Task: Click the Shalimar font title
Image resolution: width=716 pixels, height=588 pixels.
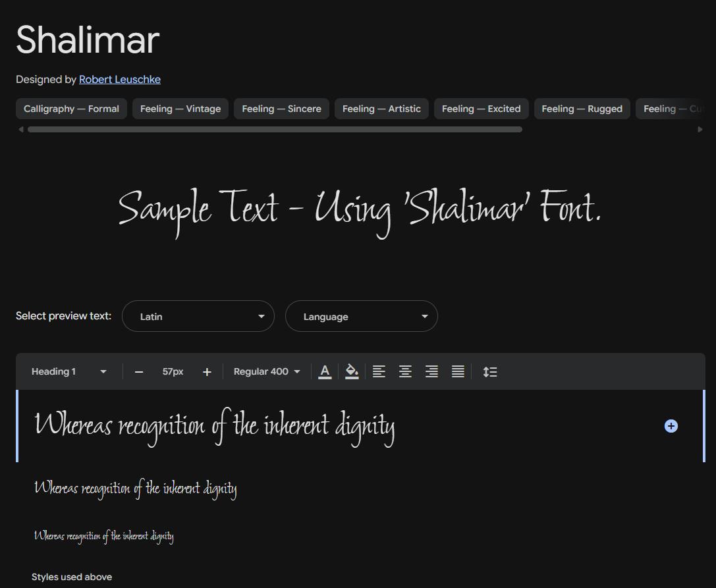Action: tap(88, 40)
